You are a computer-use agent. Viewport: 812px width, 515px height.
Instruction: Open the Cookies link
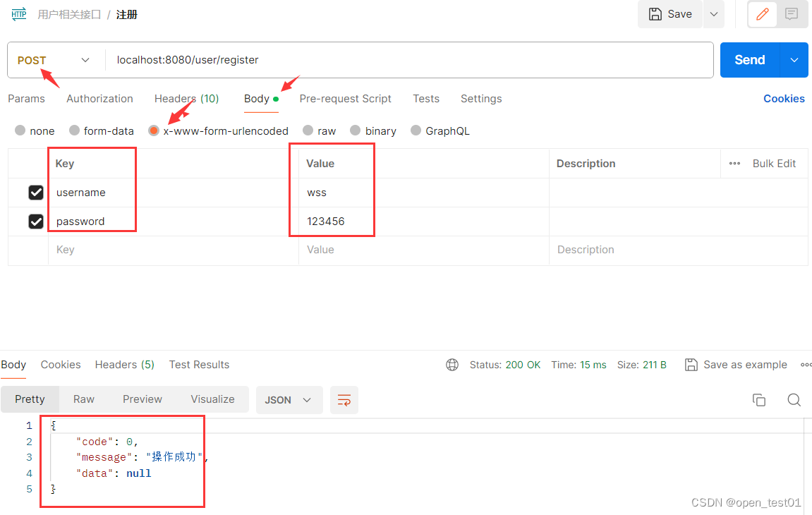coord(784,98)
